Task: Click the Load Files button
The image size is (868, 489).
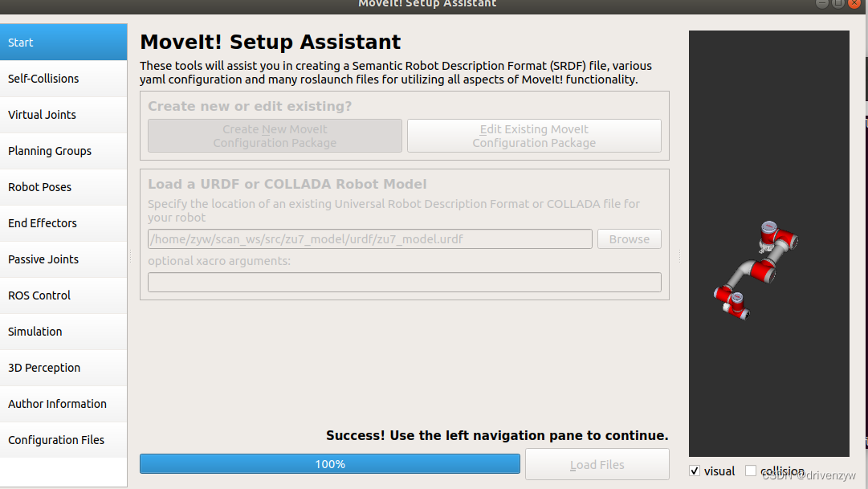Action: (597, 465)
